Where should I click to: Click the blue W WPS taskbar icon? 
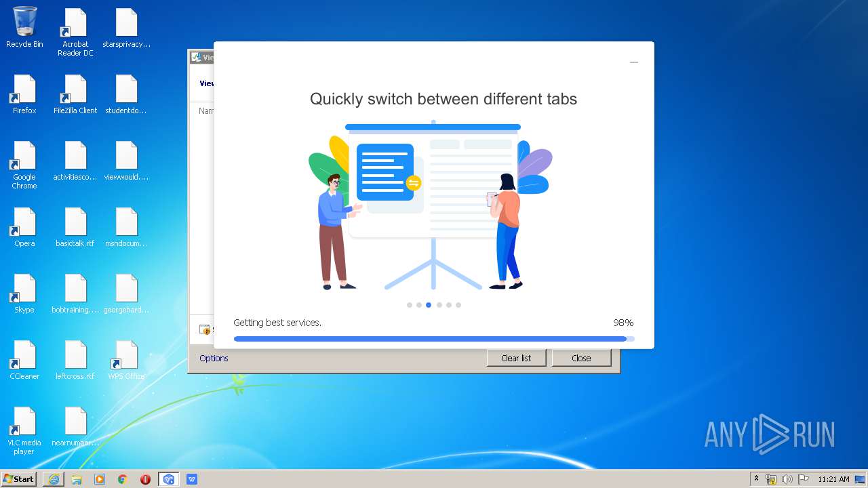click(x=192, y=479)
